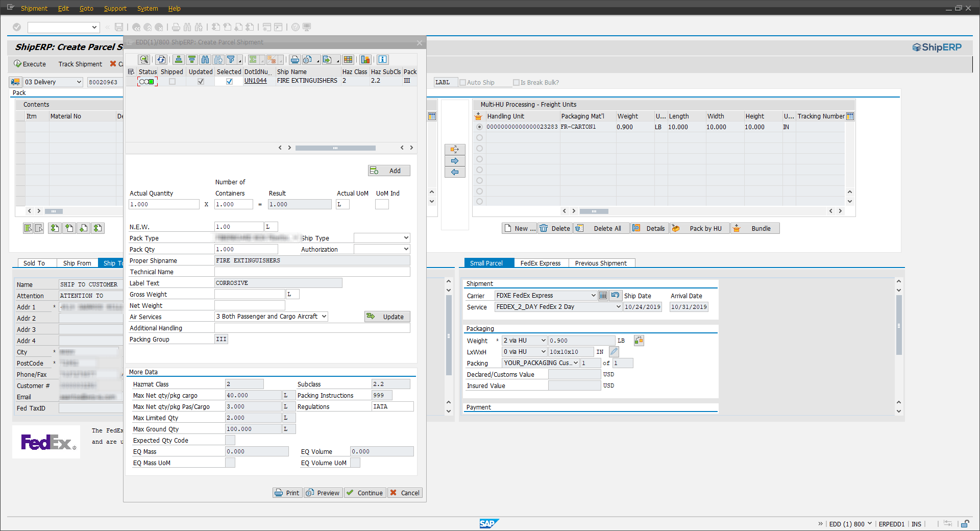Sort the hazmat list ascending
This screenshot has height=531, width=980.
(x=179, y=60)
